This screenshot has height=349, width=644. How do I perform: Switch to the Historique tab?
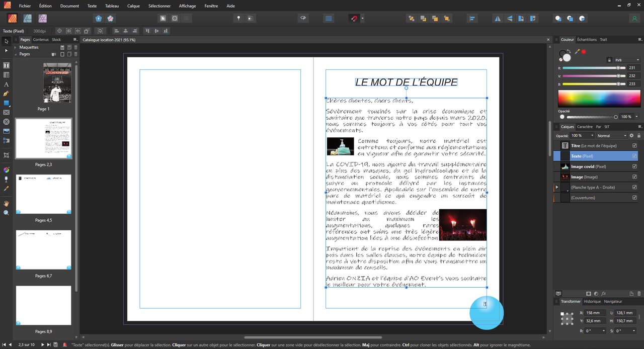coord(592,301)
